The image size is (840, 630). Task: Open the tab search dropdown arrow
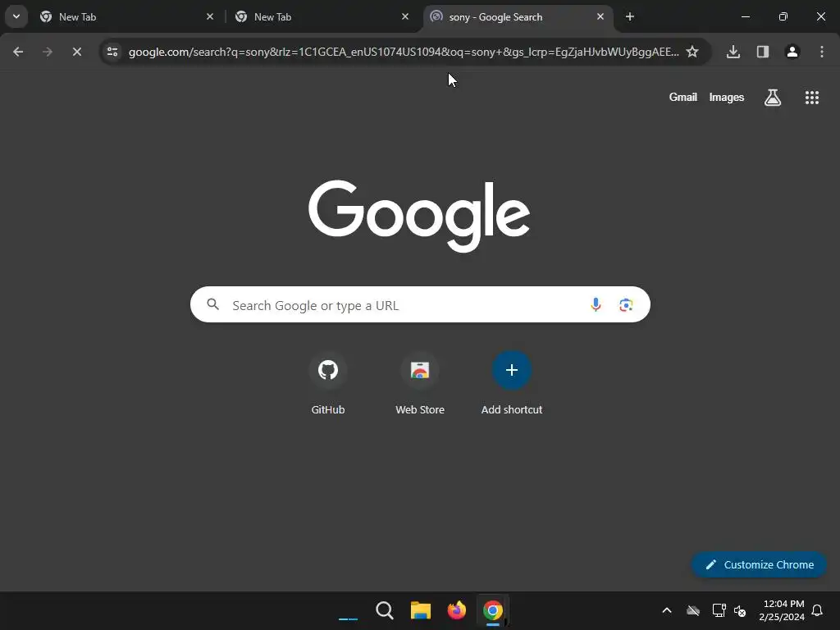(x=16, y=16)
